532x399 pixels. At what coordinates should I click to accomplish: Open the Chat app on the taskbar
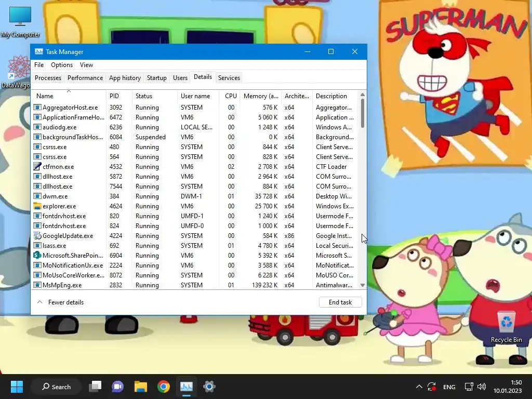[118, 387]
